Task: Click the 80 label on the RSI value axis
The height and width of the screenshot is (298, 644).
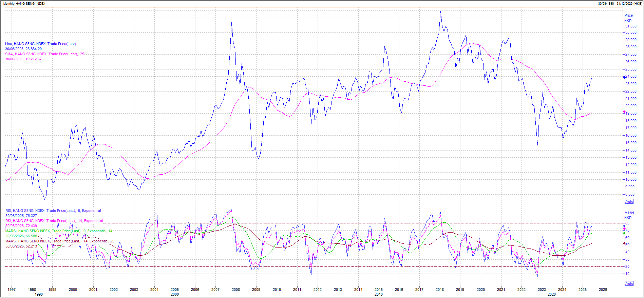Action: tap(627, 223)
